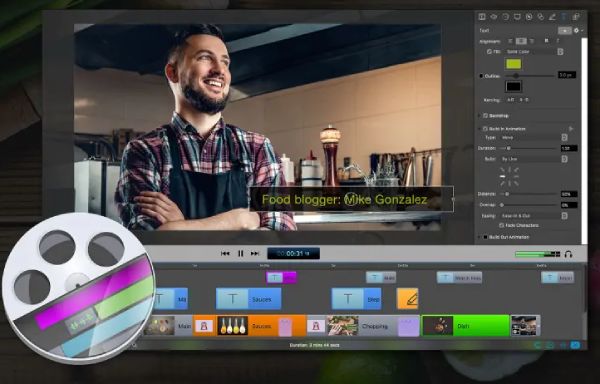Viewport: 600px width, 384px height.
Task: Open the Media library inspector tab
Action: (576, 17)
